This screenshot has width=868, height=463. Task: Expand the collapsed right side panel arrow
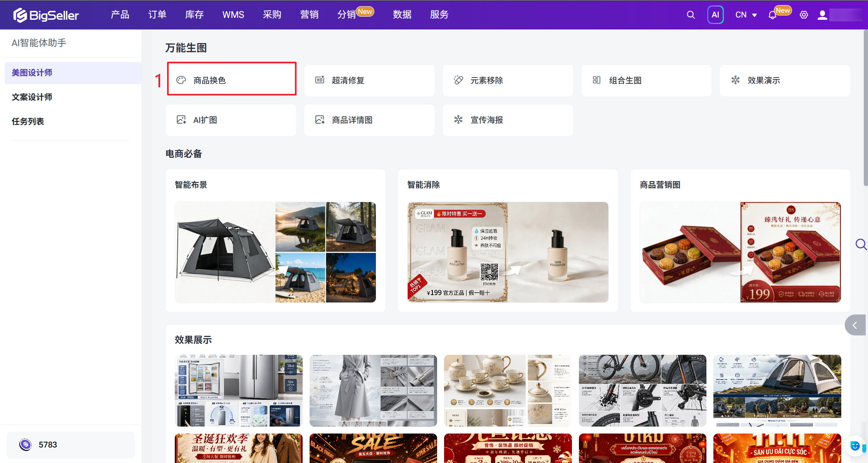855,325
